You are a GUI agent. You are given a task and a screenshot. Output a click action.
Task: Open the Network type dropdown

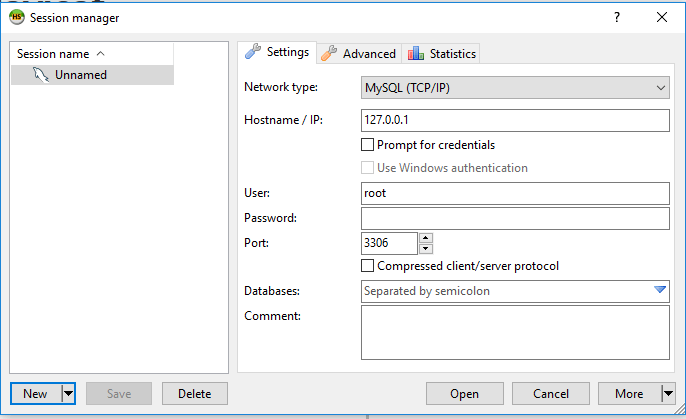point(515,88)
